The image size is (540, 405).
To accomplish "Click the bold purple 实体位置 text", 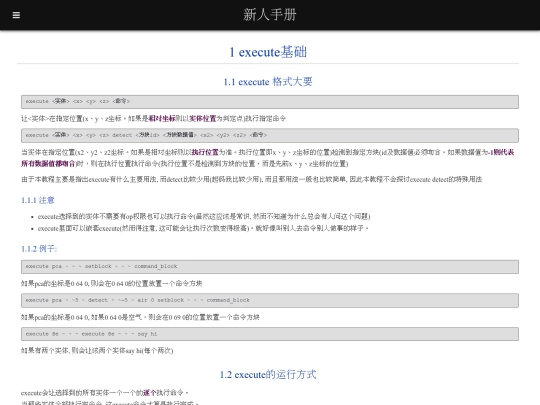I will coord(202,118).
